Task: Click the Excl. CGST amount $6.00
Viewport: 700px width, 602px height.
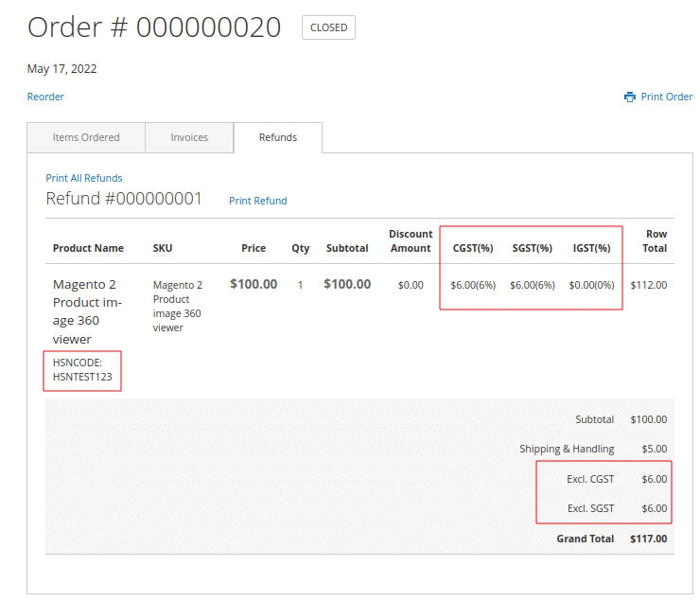Action: (655, 479)
